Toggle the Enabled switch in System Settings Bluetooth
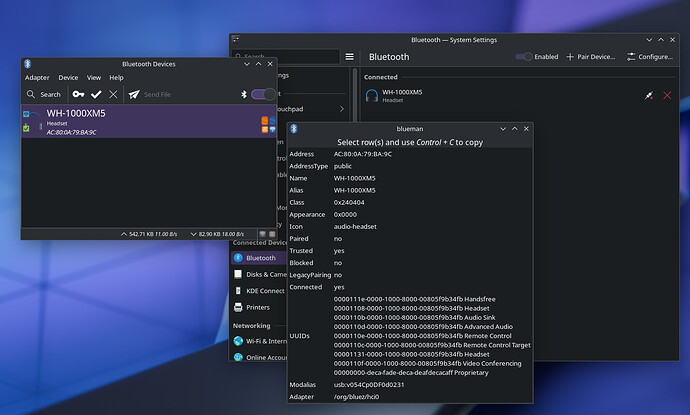The image size is (690, 415). point(524,57)
